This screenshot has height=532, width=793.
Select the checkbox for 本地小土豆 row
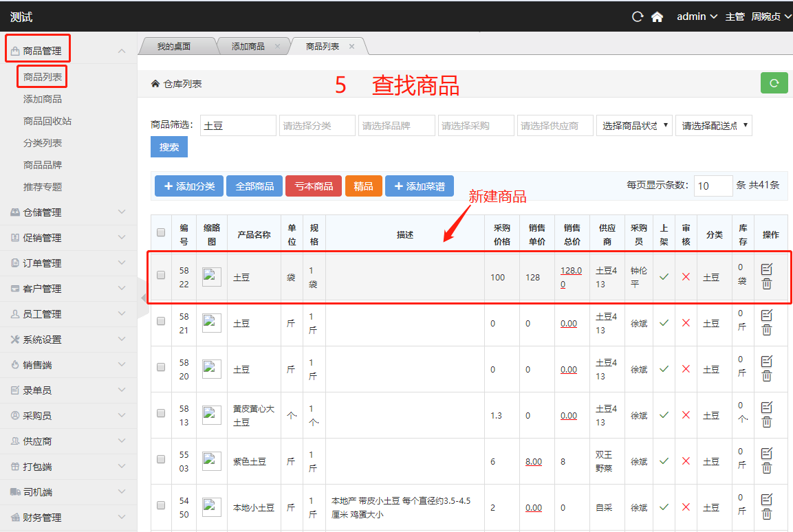[x=161, y=505]
